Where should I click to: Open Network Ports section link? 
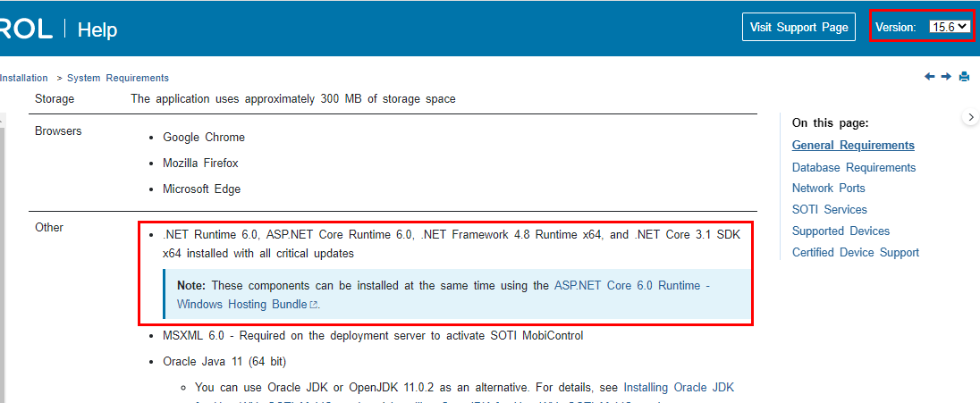(x=828, y=188)
